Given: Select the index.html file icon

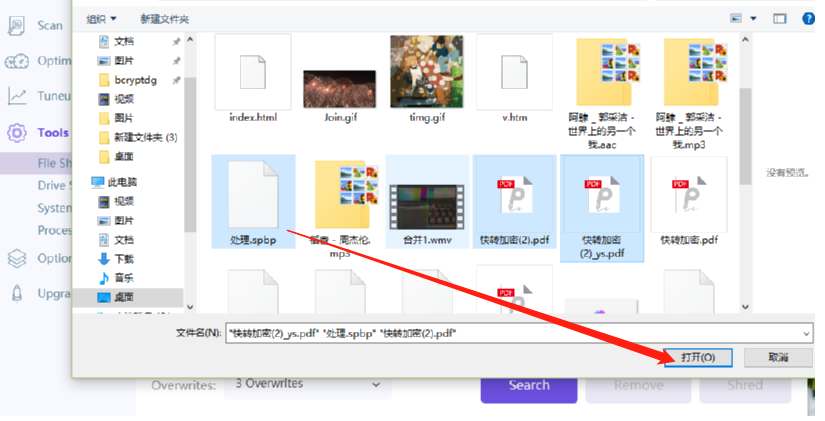Looking at the screenshot, I should tap(253, 73).
